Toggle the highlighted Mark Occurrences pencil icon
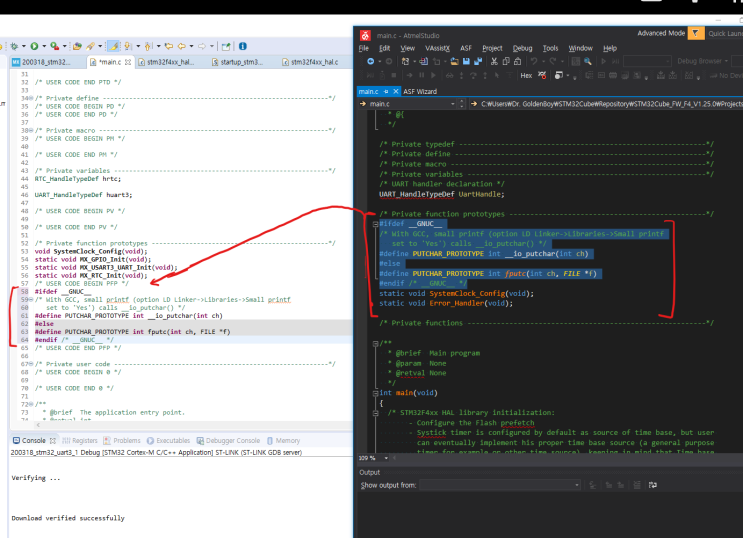743x538 pixels. tap(114, 46)
